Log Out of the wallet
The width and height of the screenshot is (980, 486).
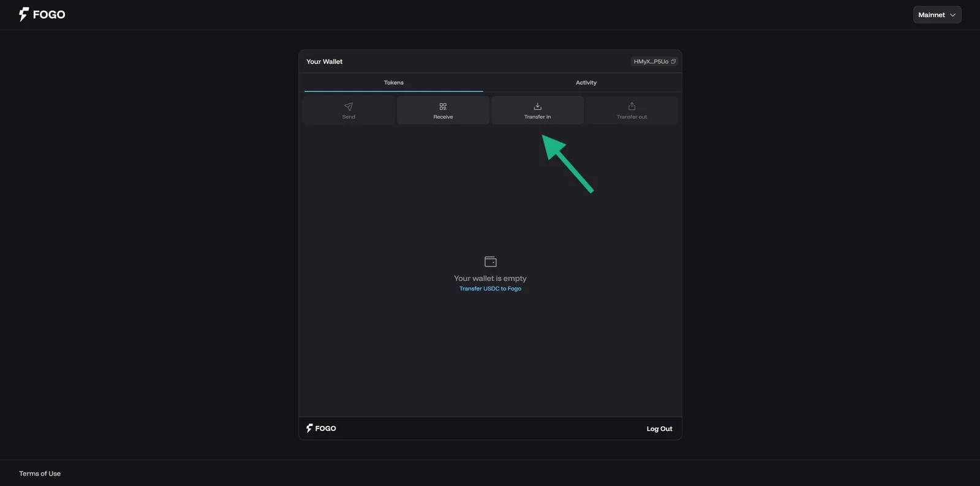pyautogui.click(x=659, y=429)
